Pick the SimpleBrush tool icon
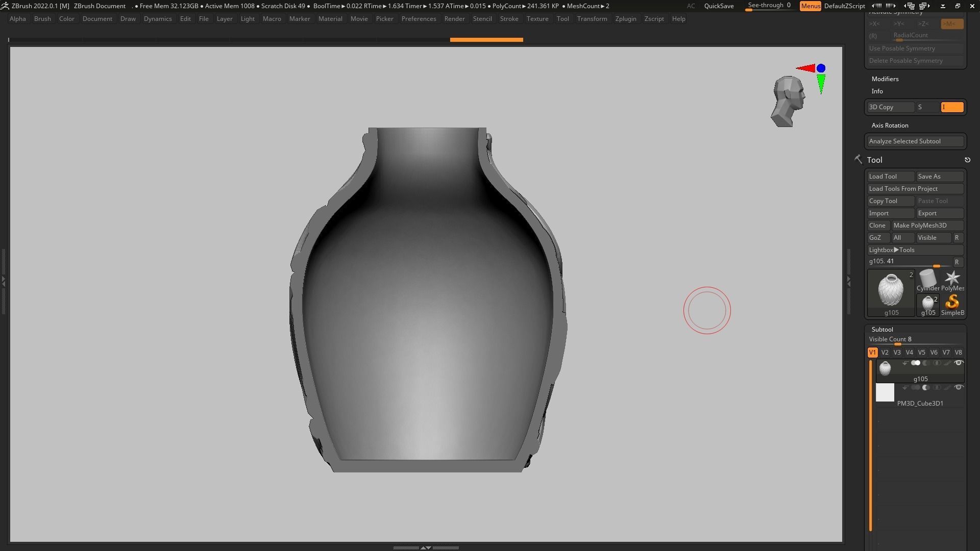Image resolution: width=980 pixels, height=551 pixels. [952, 303]
